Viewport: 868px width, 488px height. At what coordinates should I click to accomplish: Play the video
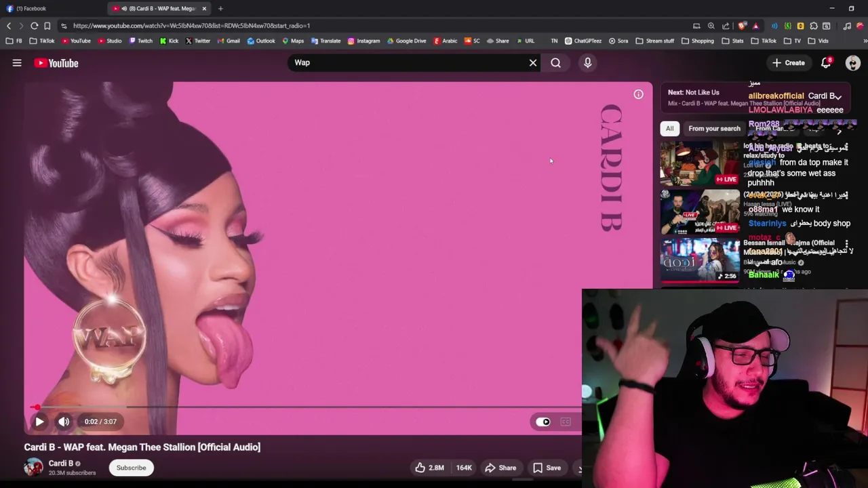coord(39,422)
